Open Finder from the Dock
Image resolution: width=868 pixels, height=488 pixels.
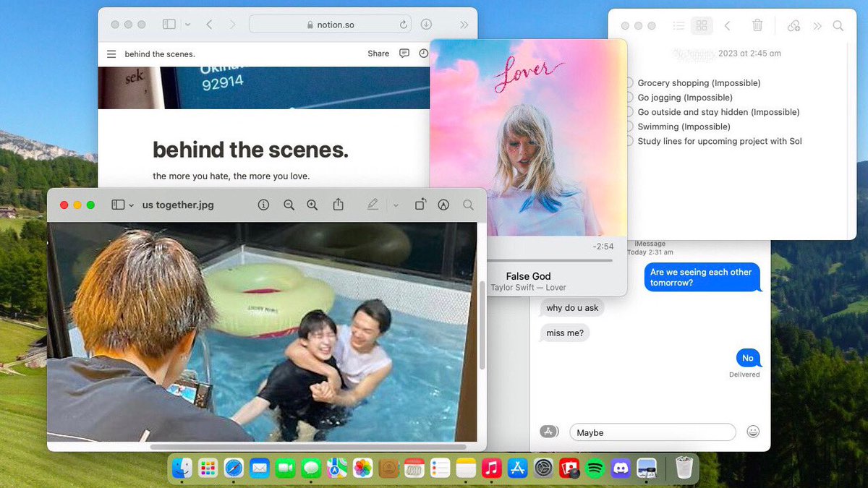coord(182,468)
